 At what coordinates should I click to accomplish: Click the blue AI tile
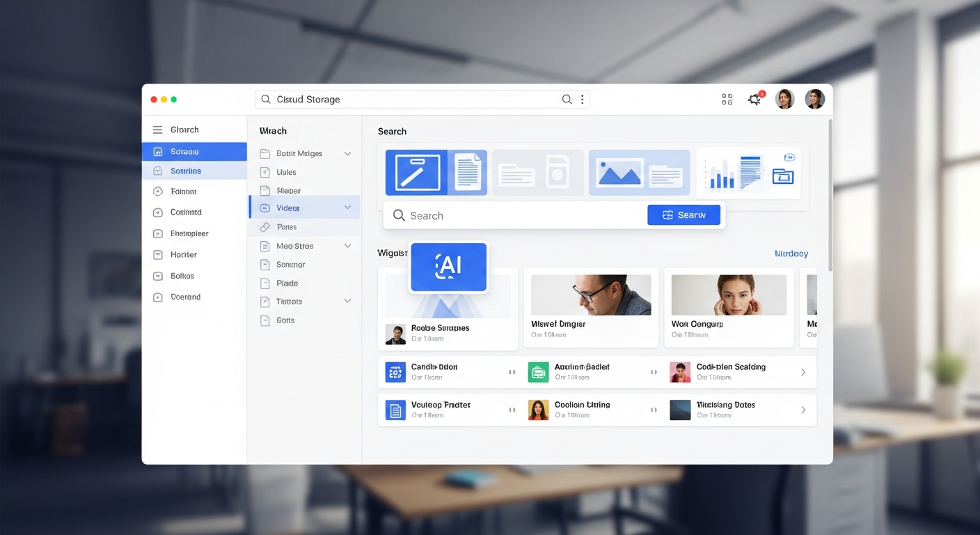pos(448,266)
